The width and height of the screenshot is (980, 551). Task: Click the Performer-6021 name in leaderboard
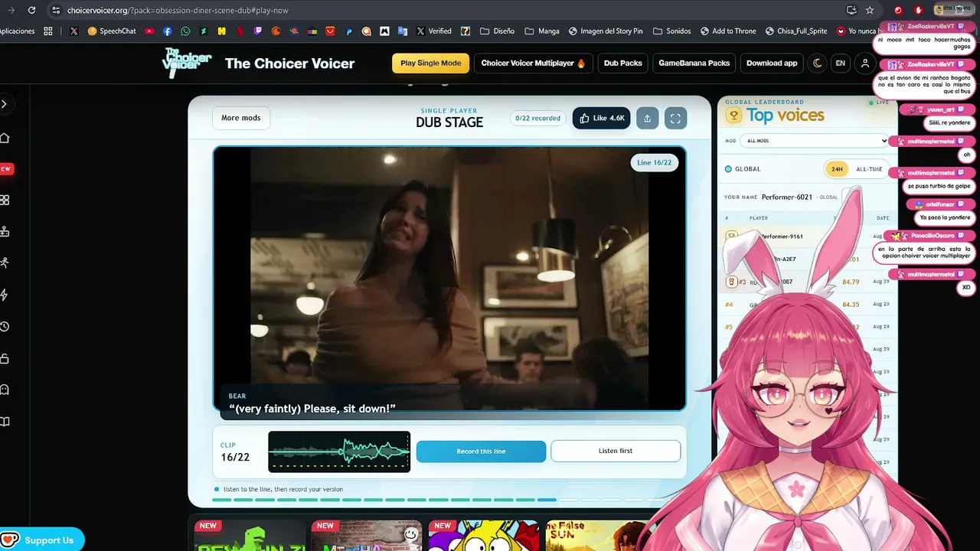click(x=786, y=197)
